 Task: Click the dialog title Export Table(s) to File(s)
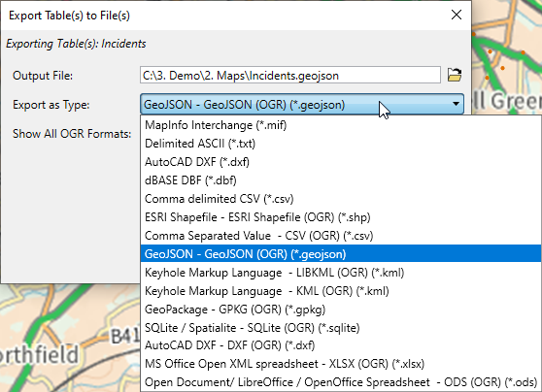(69, 16)
